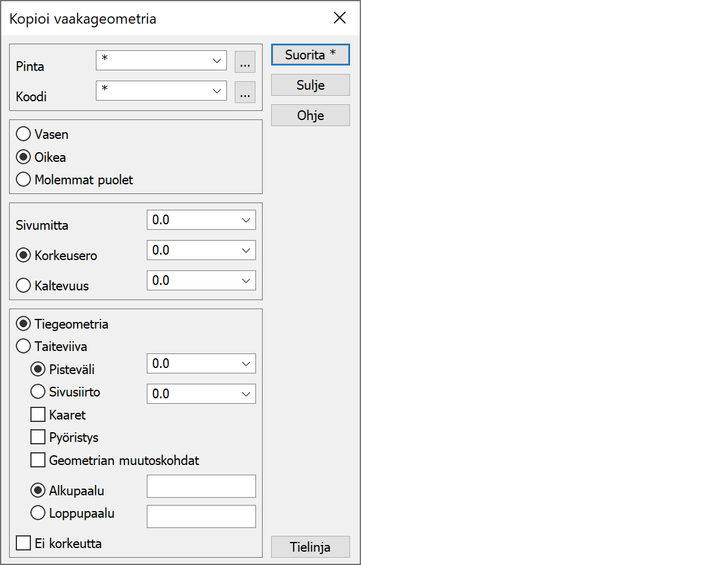The height and width of the screenshot is (565, 728).
Task: Select the Molemmat puolet radio option
Action: coord(24,180)
